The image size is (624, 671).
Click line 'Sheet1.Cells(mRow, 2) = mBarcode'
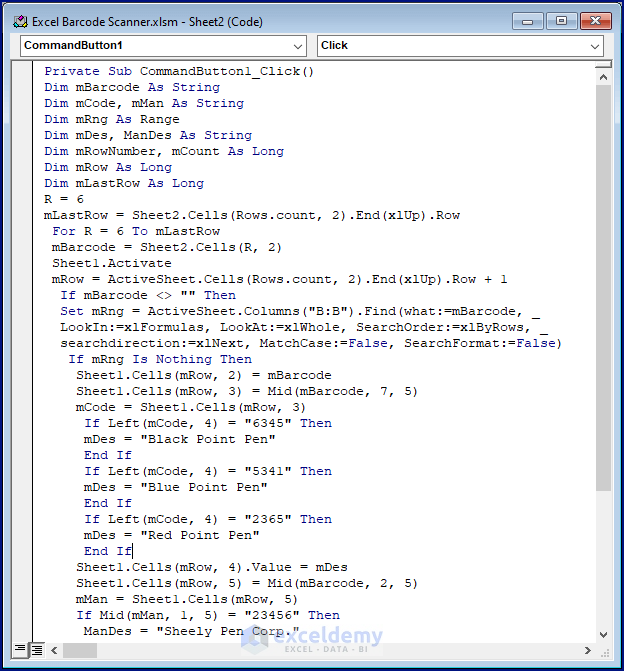(204, 375)
